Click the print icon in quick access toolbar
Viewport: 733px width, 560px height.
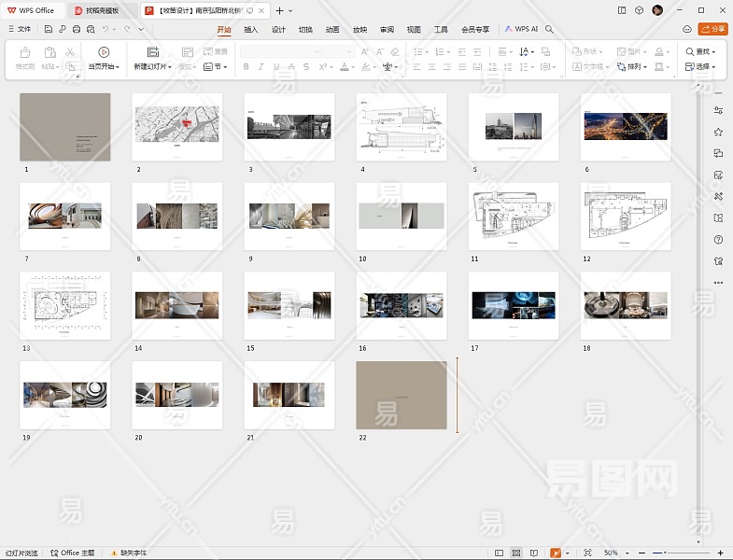click(x=76, y=29)
